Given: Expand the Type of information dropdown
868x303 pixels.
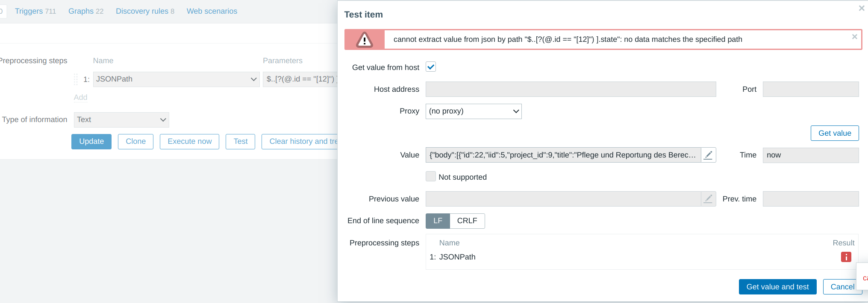Looking at the screenshot, I should 121,120.
